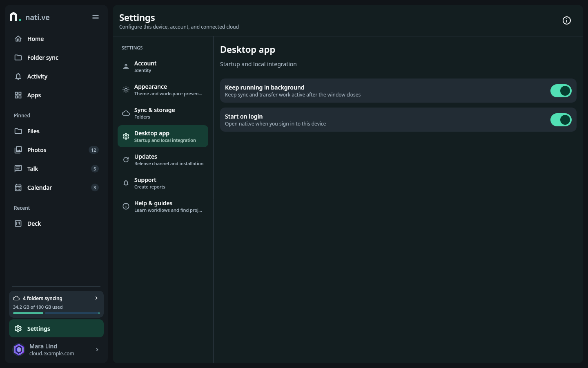Click the Home house icon
This screenshot has width=588, height=368.
pyautogui.click(x=18, y=39)
